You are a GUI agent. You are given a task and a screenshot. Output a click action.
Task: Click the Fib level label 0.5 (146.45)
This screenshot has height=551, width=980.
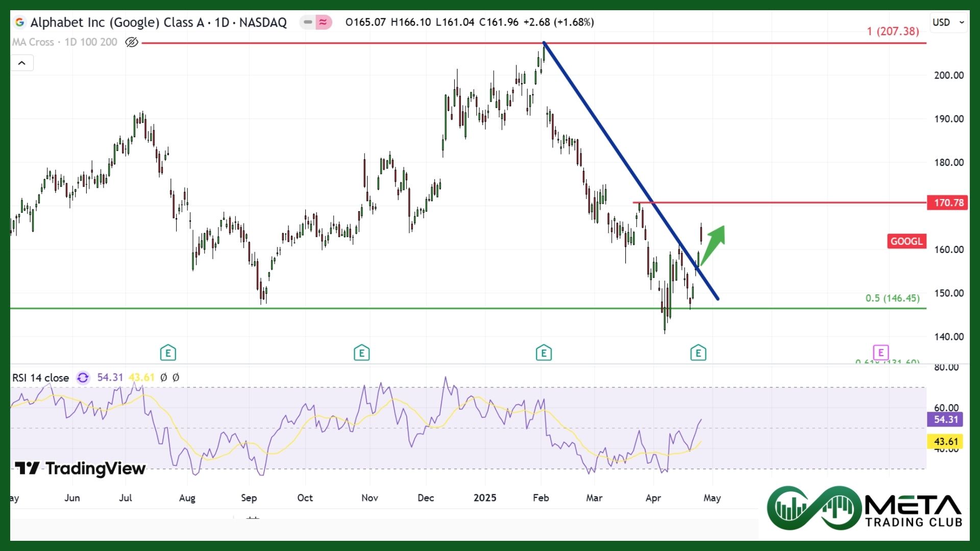click(x=893, y=298)
